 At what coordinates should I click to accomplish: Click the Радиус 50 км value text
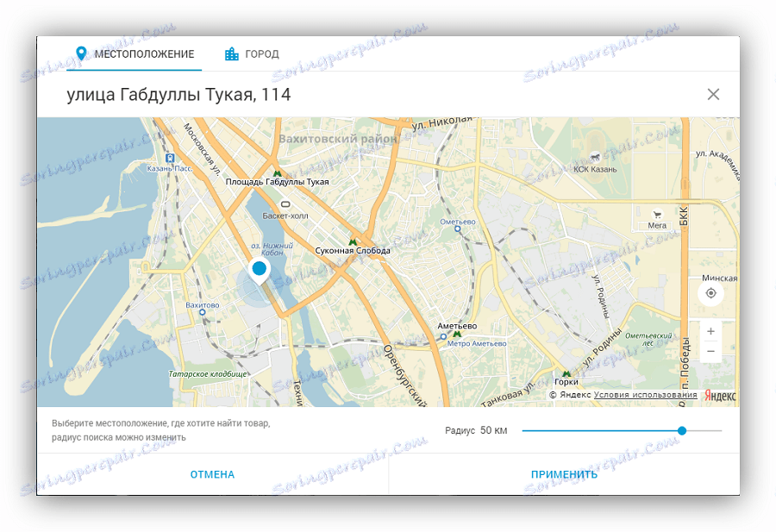(476, 430)
